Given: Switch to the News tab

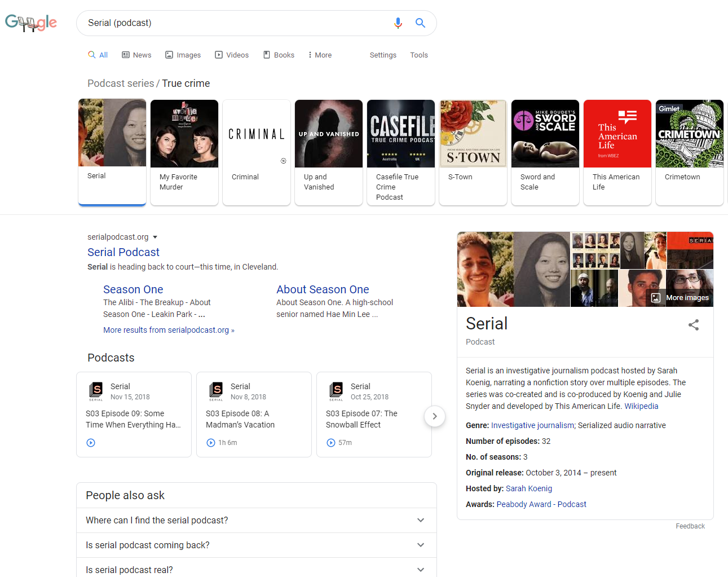Looking at the screenshot, I should 136,55.
